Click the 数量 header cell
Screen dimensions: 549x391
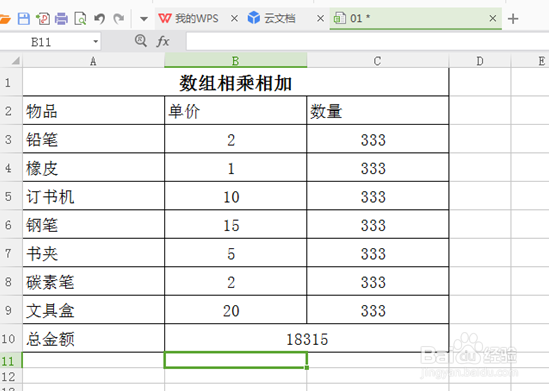pyautogui.click(x=377, y=111)
